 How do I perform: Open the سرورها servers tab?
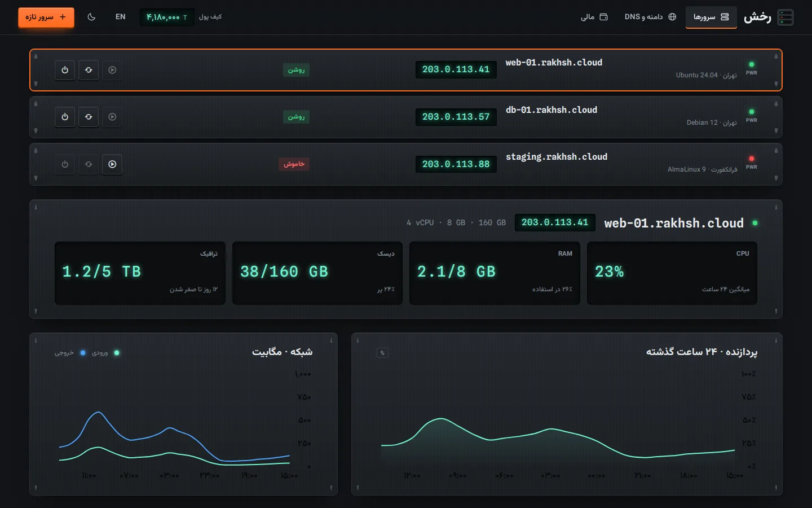pyautogui.click(x=711, y=17)
